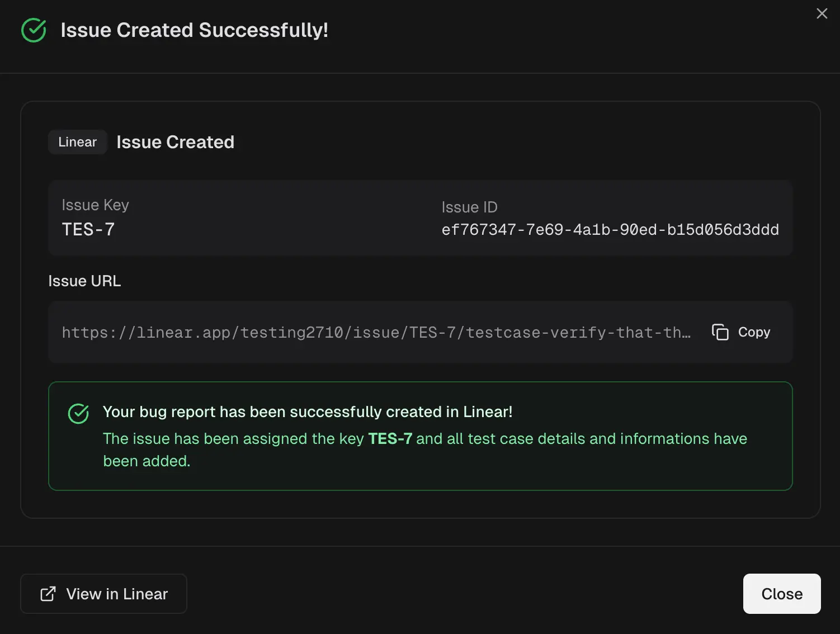840x634 pixels.
Task: Close the Issue Created dialog
Action: click(x=781, y=594)
